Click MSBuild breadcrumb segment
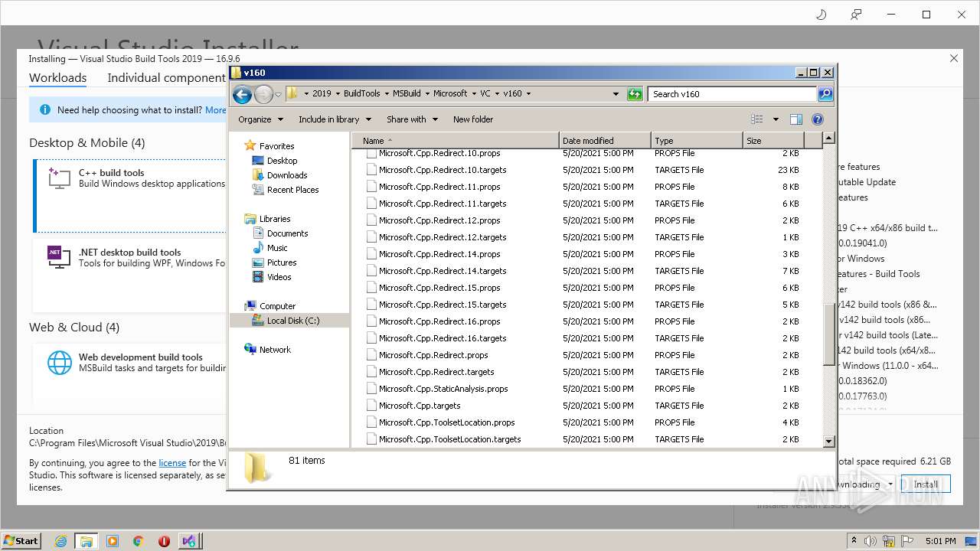Image resolution: width=980 pixels, height=551 pixels. point(407,93)
